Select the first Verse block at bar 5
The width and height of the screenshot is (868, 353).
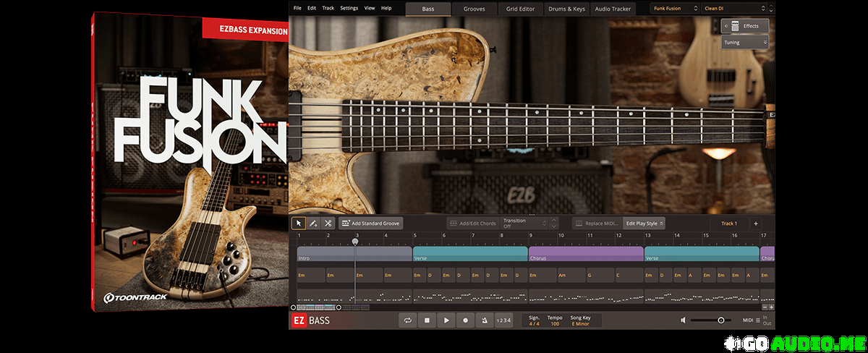pos(470,254)
